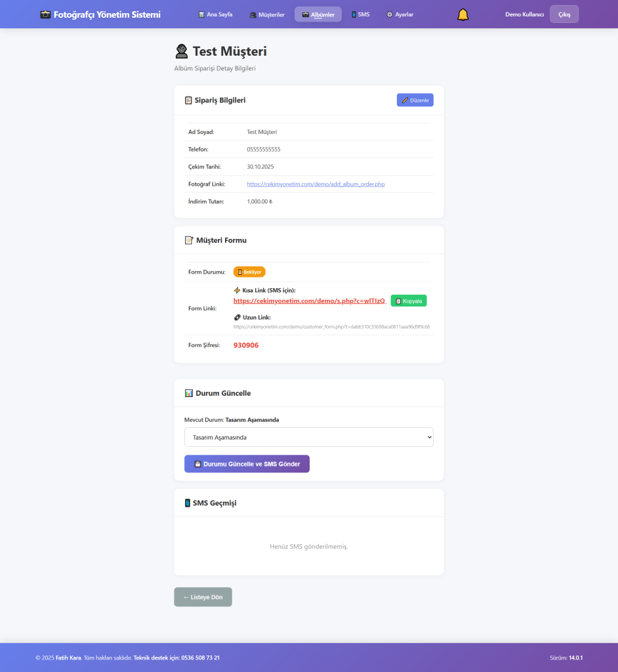The width and height of the screenshot is (618, 672).
Task: Click the chart icon beside Durum Güncelle
Action: [189, 393]
